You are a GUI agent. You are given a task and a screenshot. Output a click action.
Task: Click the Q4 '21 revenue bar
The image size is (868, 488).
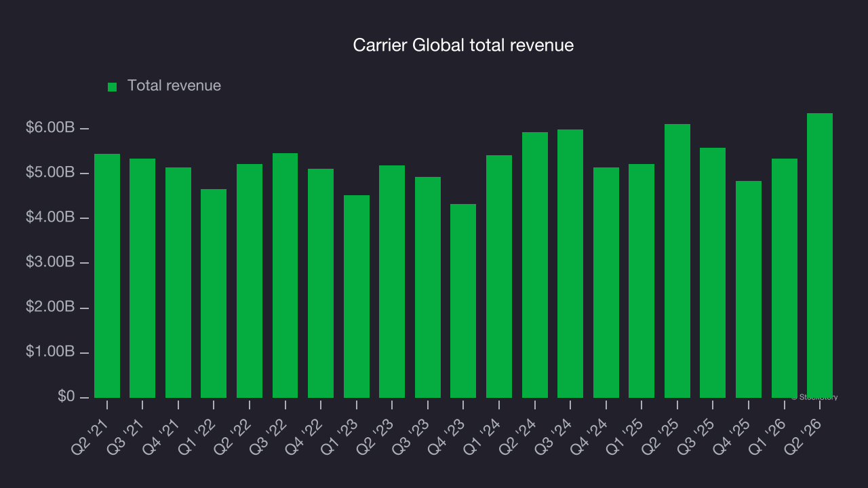[x=178, y=283]
